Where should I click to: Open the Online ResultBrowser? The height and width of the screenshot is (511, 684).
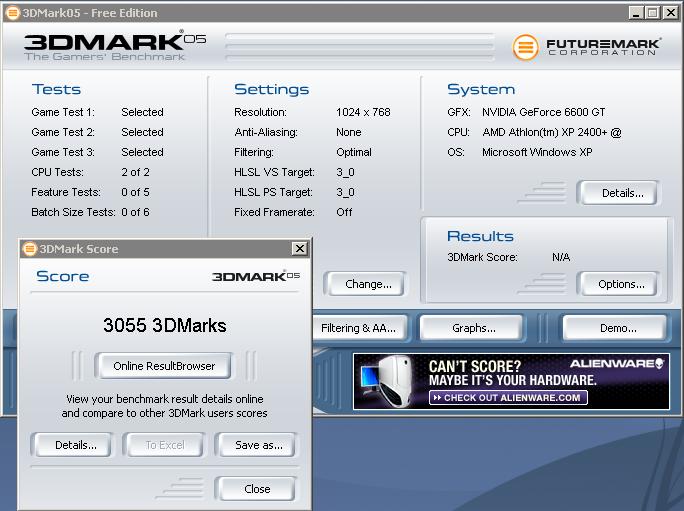point(164,366)
